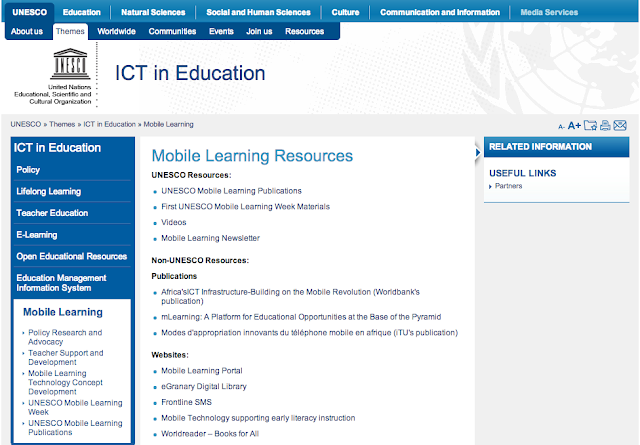Click the ICT in Education page banner title
Image resolution: width=640 pixels, height=445 pixels.
190,73
